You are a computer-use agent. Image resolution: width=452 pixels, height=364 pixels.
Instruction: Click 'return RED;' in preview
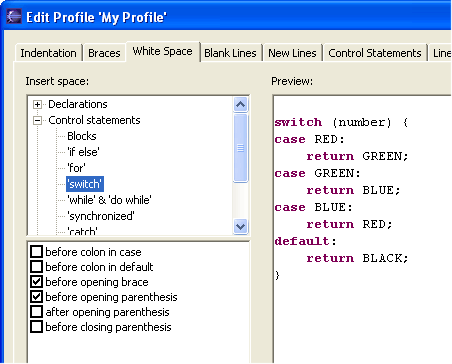pyautogui.click(x=349, y=224)
